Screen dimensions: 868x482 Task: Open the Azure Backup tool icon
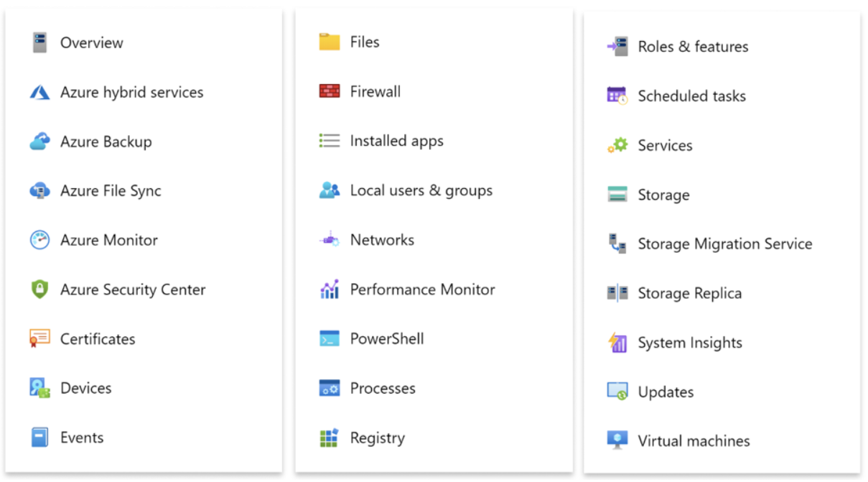pos(41,141)
